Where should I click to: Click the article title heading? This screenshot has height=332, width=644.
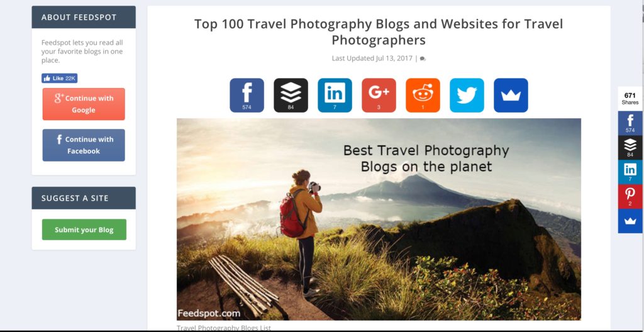[x=379, y=31]
